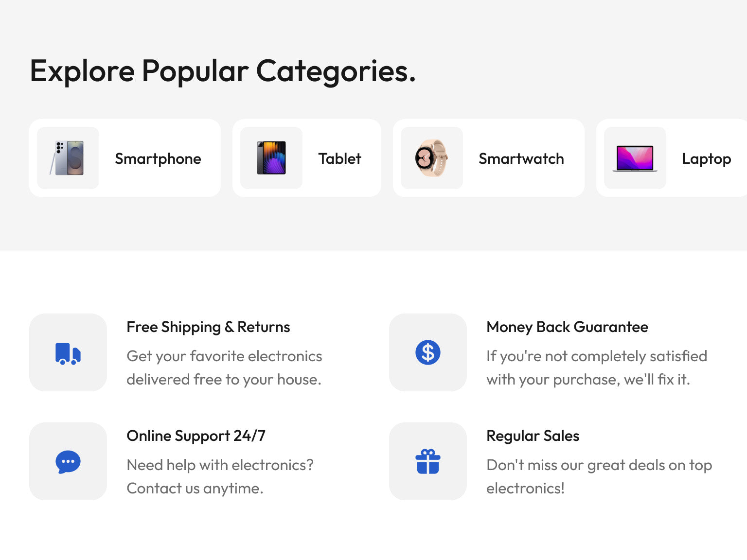
Task: Select the Laptop category label
Action: tap(706, 159)
